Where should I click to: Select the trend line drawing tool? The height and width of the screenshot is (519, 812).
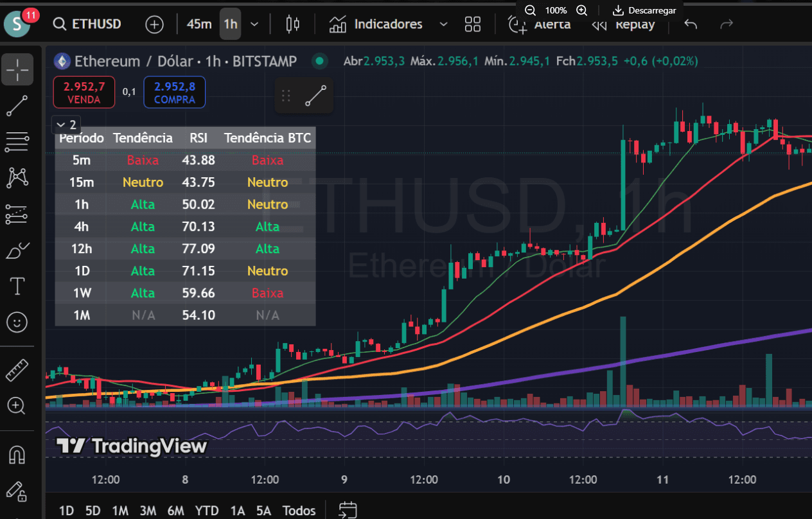[17, 105]
